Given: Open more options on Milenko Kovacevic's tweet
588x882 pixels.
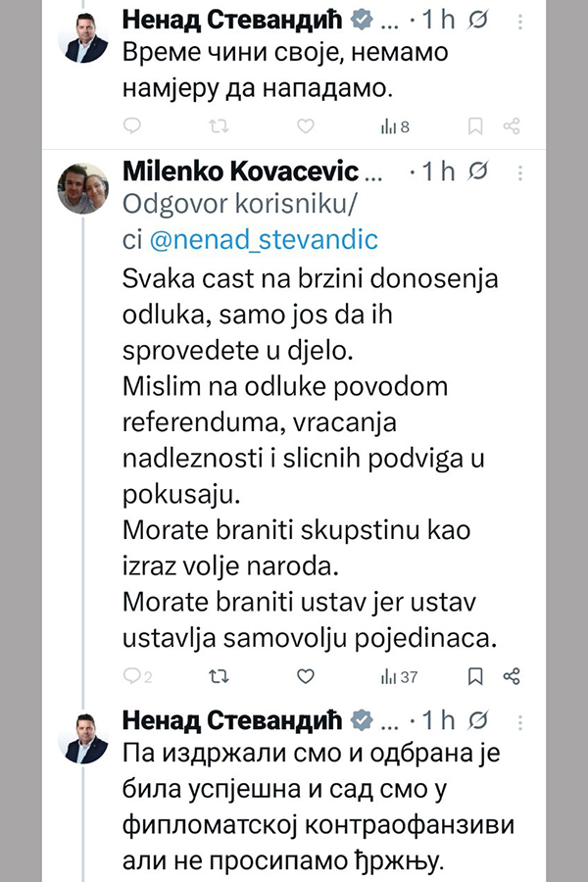Looking at the screenshot, I should (x=520, y=172).
